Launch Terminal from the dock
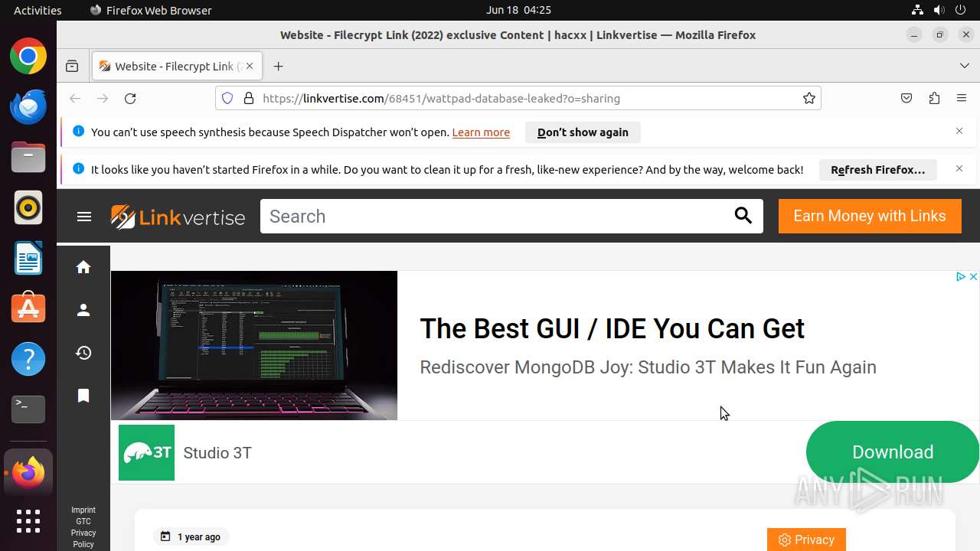Screen dimensions: 980x551 point(28,409)
